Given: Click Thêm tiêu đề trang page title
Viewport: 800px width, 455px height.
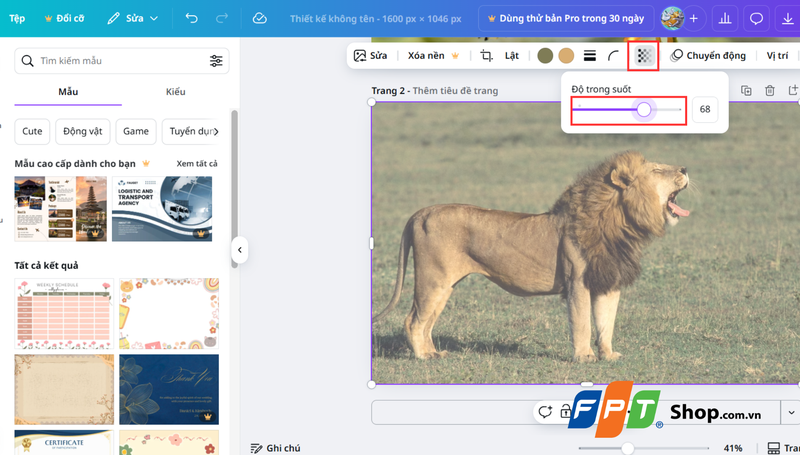Looking at the screenshot, I should 455,91.
